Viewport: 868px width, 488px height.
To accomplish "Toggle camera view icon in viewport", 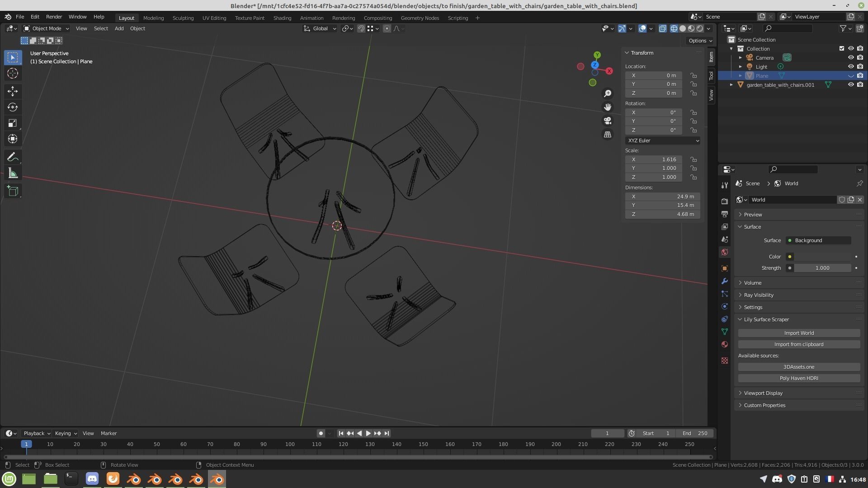I will pyautogui.click(x=608, y=121).
